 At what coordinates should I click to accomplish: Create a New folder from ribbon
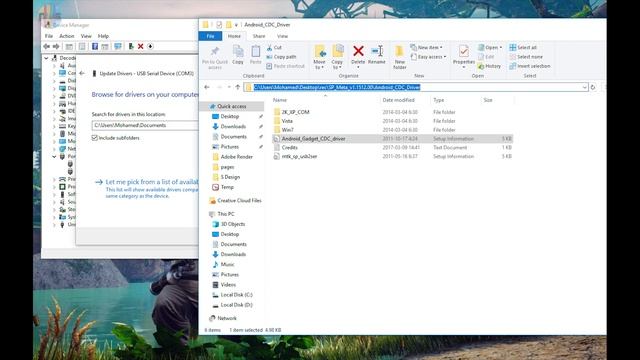400,57
